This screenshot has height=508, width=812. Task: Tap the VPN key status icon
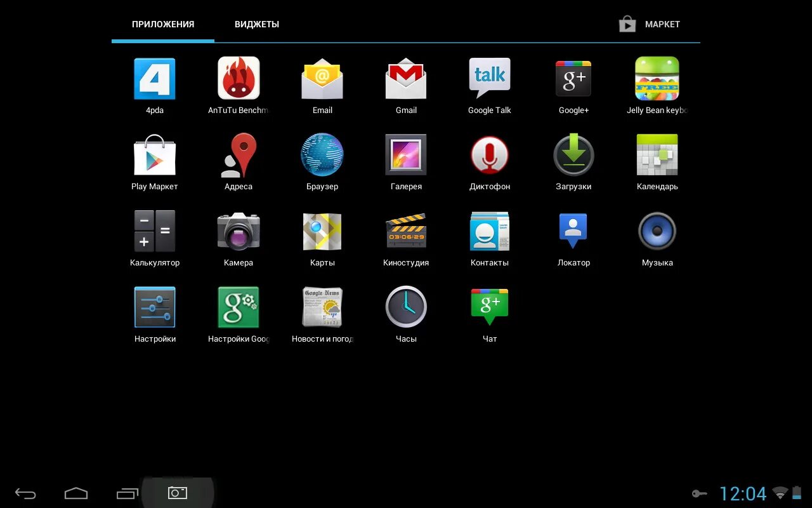[x=699, y=493]
